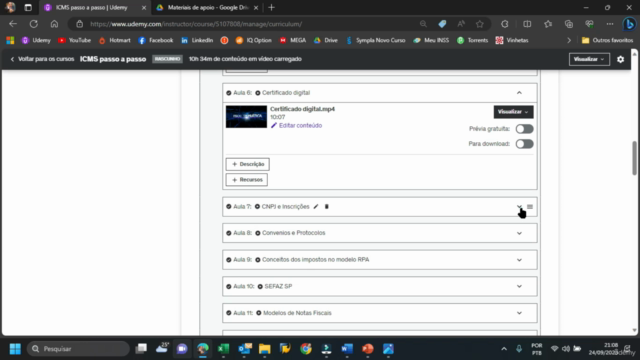Open browser settings three-dots menu
Viewport: 640px width, 360px height.
pos(610,24)
